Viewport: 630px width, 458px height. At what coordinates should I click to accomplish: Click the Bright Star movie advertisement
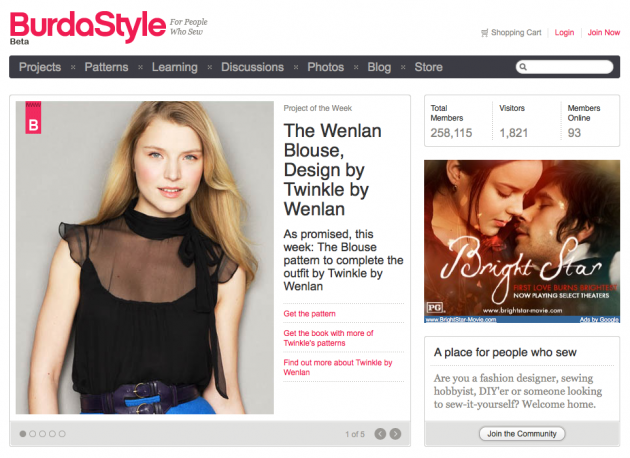(522, 241)
